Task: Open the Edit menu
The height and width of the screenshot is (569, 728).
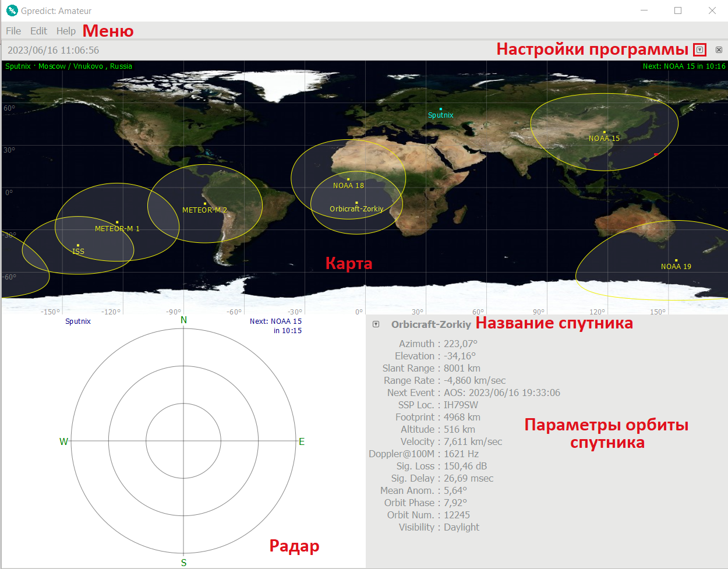Action: (x=38, y=31)
